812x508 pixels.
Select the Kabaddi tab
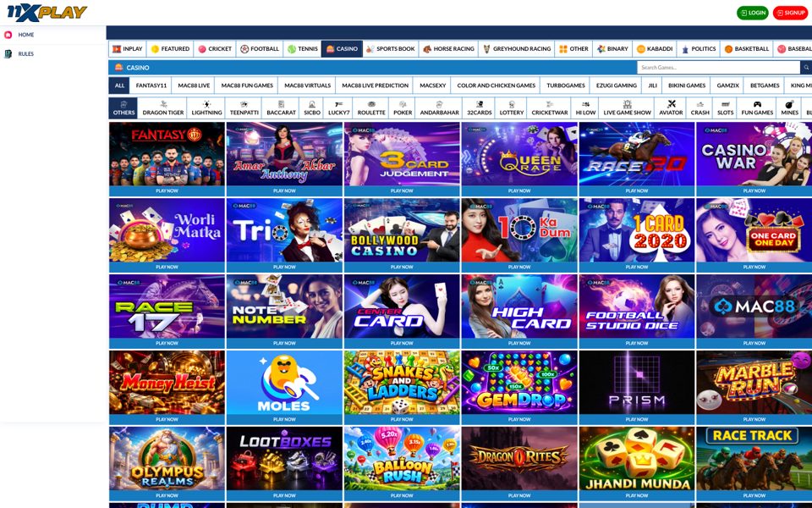[x=655, y=49]
